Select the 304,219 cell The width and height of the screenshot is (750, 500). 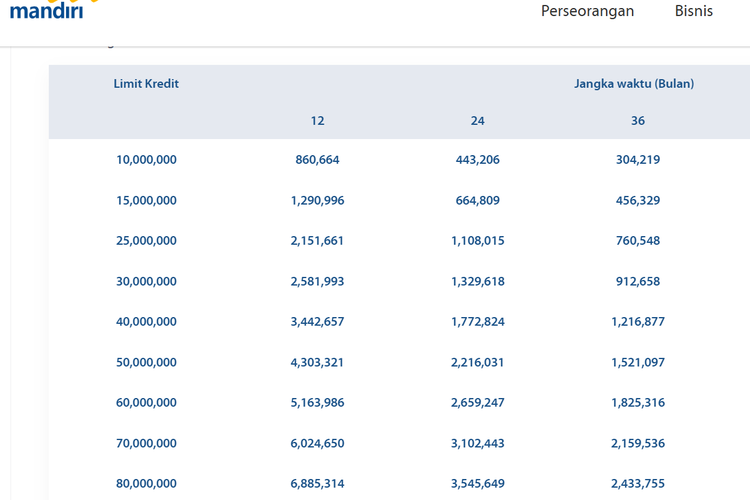[638, 160]
